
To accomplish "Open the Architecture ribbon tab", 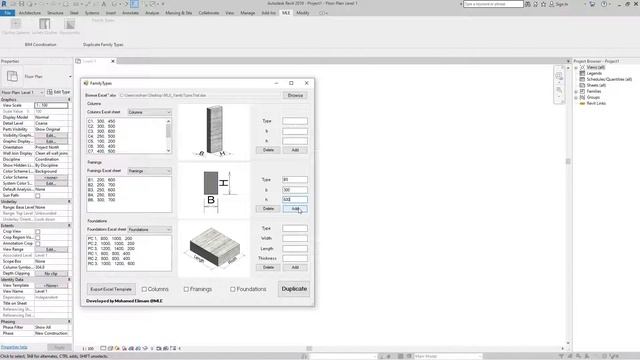I will [30, 13].
